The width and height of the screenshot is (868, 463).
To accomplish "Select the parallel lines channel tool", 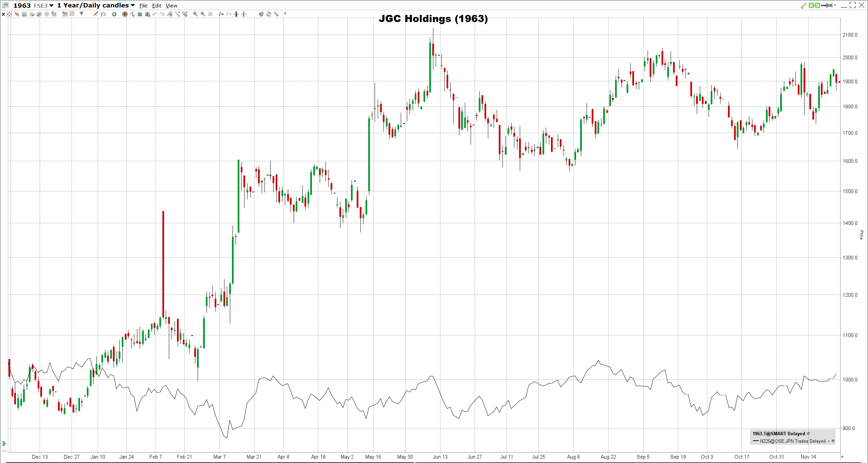I will click(185, 14).
